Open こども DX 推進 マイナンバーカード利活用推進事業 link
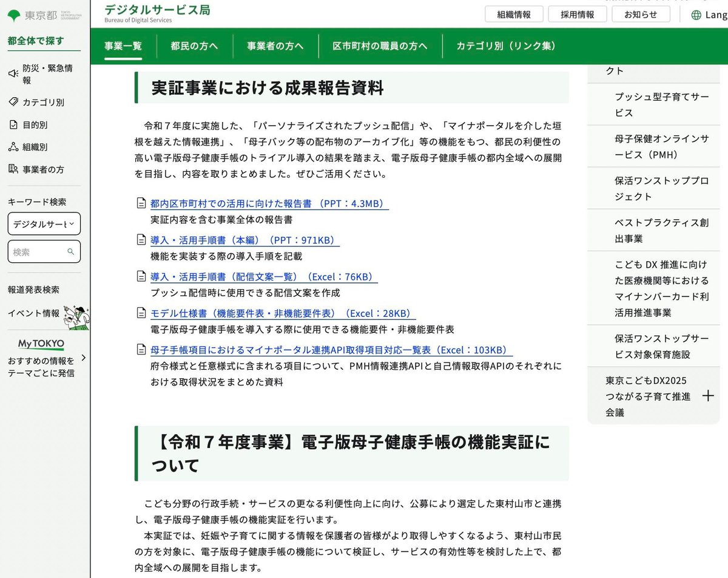Image resolution: width=728 pixels, height=578 pixels. click(662, 288)
